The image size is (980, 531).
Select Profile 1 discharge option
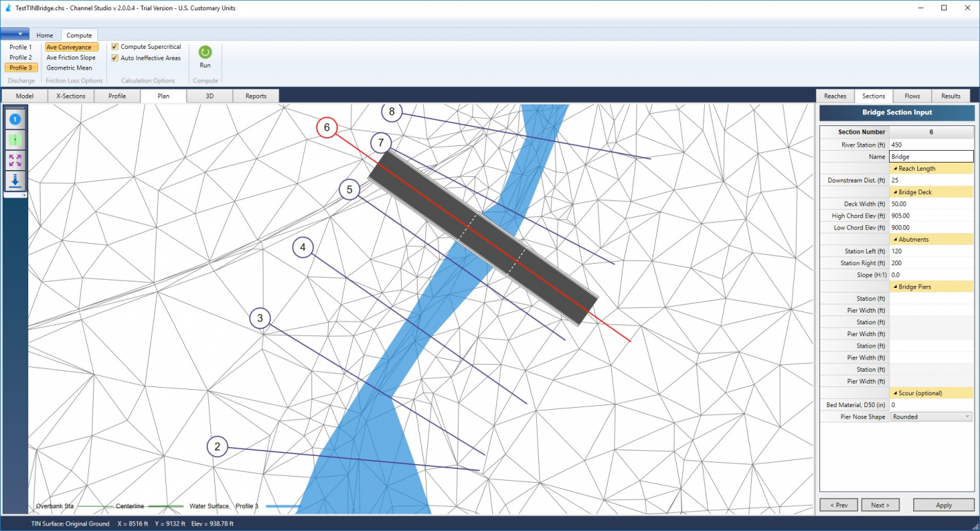tap(20, 47)
